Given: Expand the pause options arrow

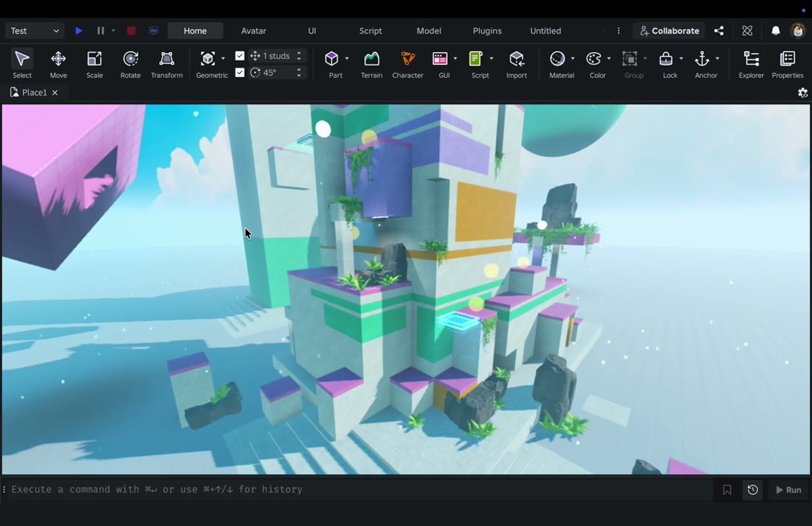Looking at the screenshot, I should click(113, 30).
